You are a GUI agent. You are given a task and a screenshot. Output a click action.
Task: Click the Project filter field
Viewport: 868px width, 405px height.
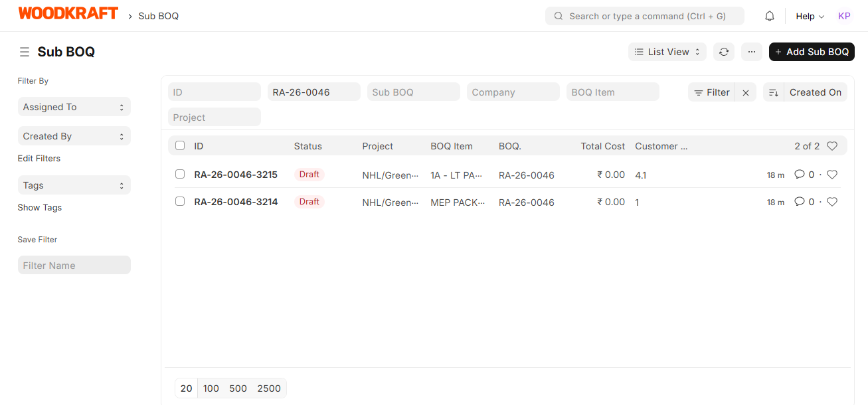(215, 118)
